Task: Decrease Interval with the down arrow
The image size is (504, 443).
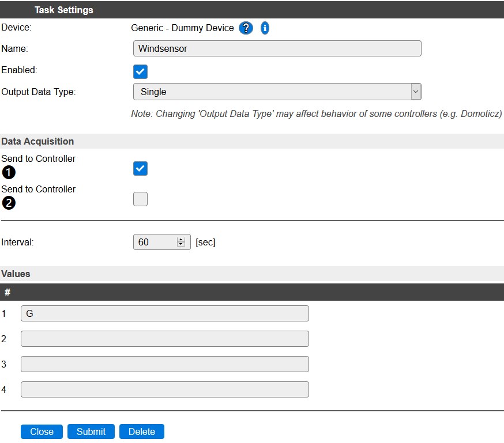Action: 180,245
